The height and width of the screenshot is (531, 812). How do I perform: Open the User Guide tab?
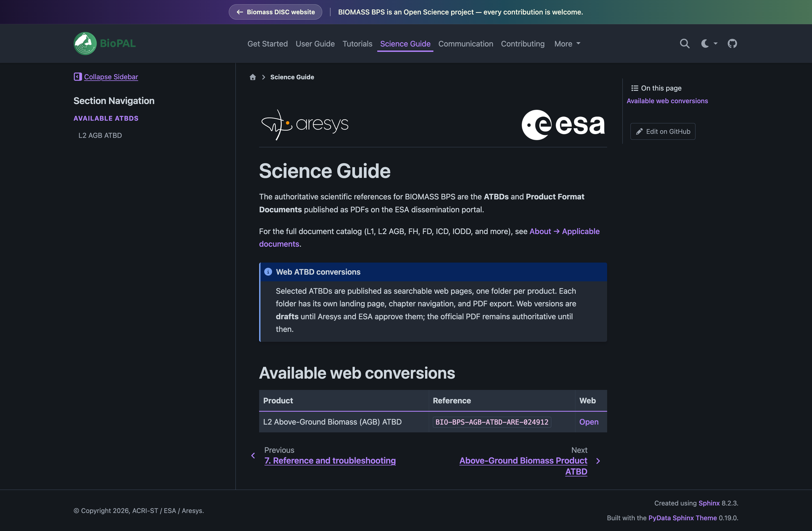315,44
